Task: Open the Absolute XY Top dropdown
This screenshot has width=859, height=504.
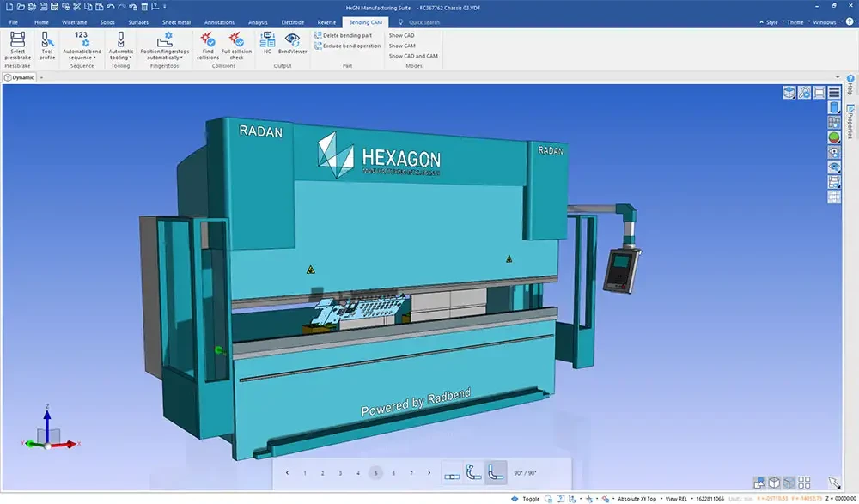Action: [637, 499]
